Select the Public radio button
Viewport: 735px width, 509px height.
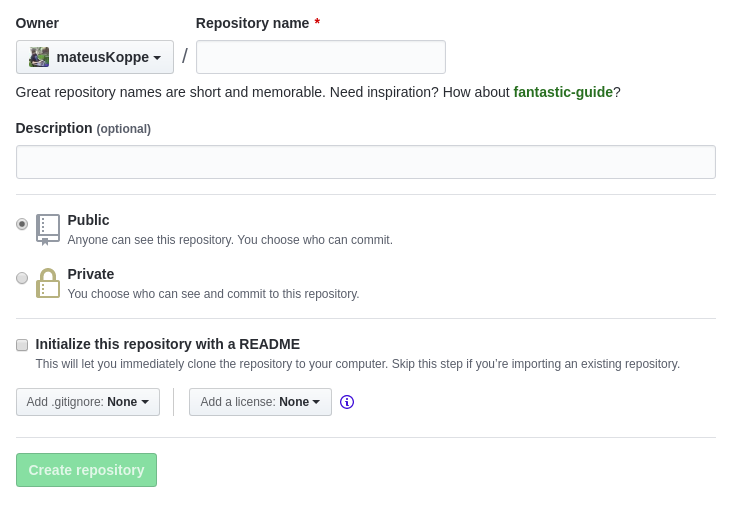(x=22, y=224)
